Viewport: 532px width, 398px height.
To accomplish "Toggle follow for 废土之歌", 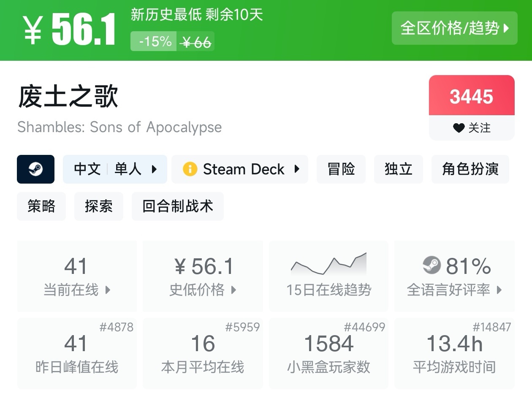I will pos(472,127).
